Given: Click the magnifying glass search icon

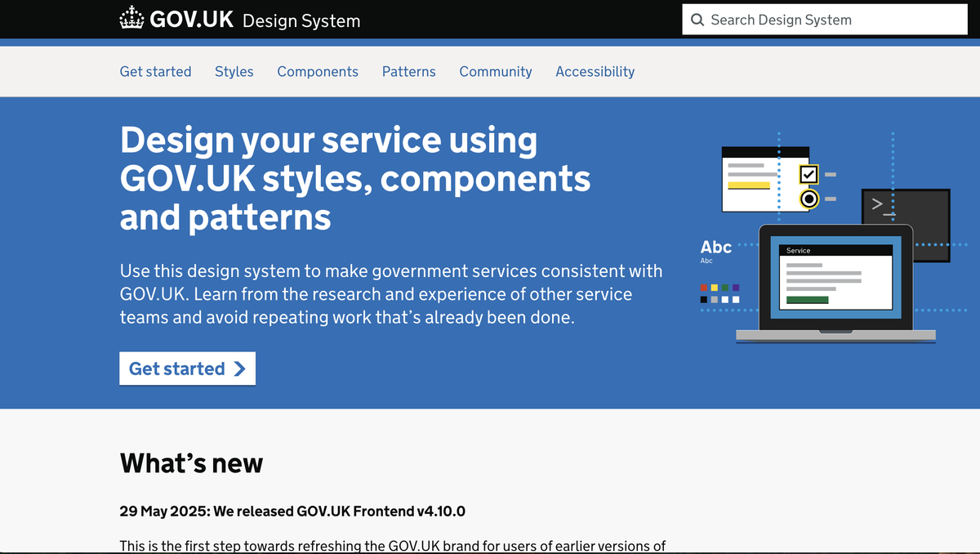Looking at the screenshot, I should point(697,20).
